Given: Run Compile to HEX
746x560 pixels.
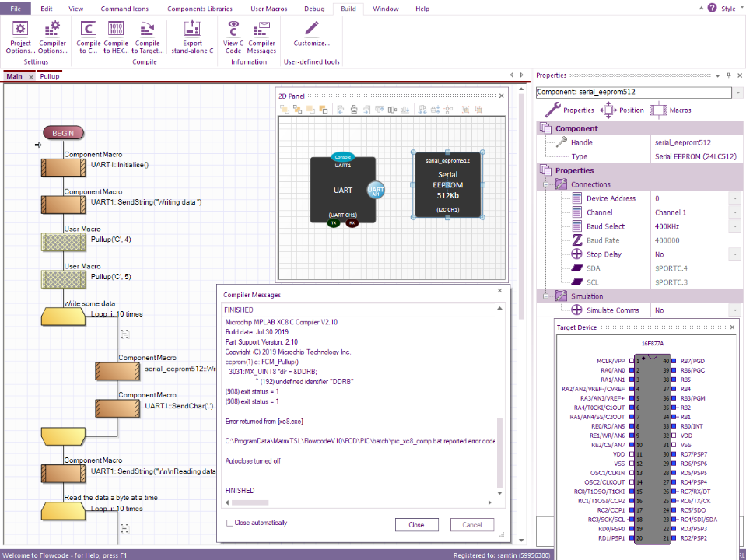Looking at the screenshot, I should 116,37.
